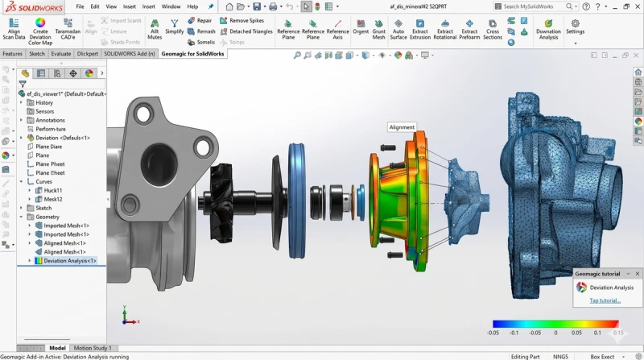
Task: Open the Settings dropdown arrow
Action: [x=575, y=43]
